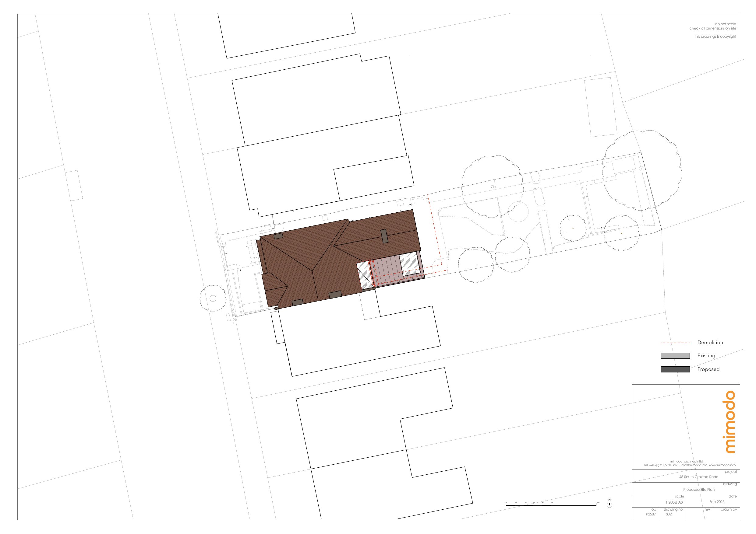Click the circular garden feature near the big tree
The image size is (756, 534).
[x=518, y=211]
